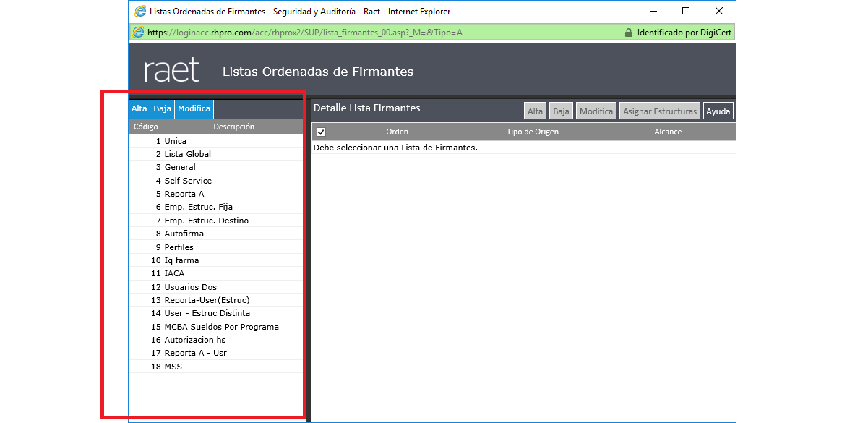Screen dimensions: 868x423
Task: Select the list row 'Iq farma'
Action: 216,260
